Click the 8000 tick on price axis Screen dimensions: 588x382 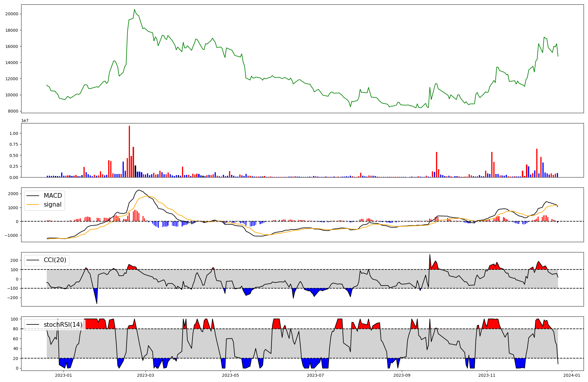coord(13,111)
